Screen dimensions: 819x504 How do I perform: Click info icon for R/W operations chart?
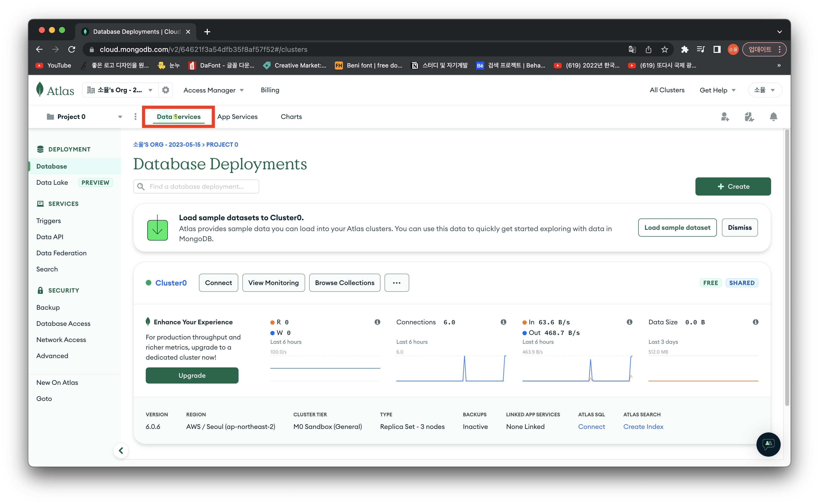[x=377, y=322]
